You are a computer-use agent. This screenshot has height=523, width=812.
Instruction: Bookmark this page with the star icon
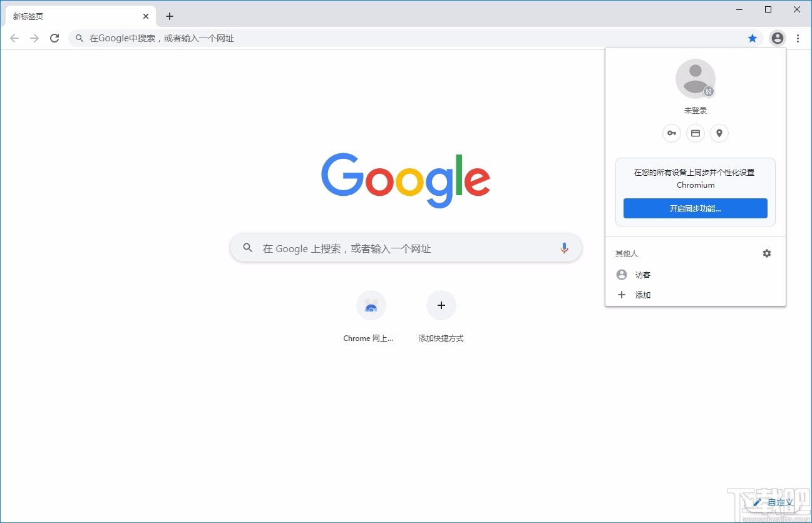click(x=752, y=38)
